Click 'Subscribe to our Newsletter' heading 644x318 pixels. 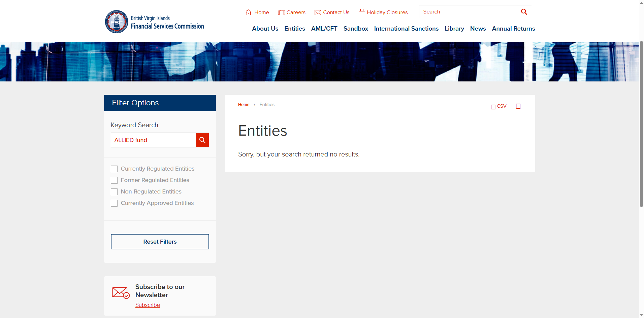click(160, 291)
